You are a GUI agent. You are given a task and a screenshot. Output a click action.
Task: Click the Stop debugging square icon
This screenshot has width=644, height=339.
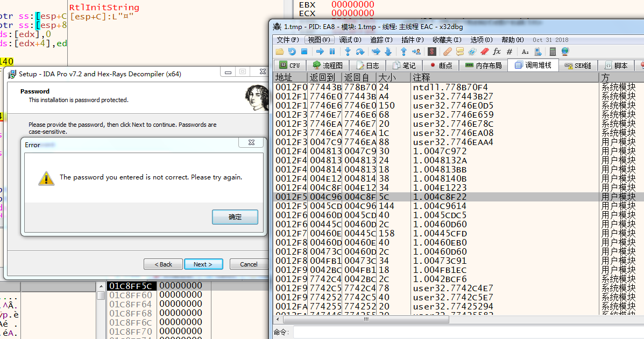305,52
